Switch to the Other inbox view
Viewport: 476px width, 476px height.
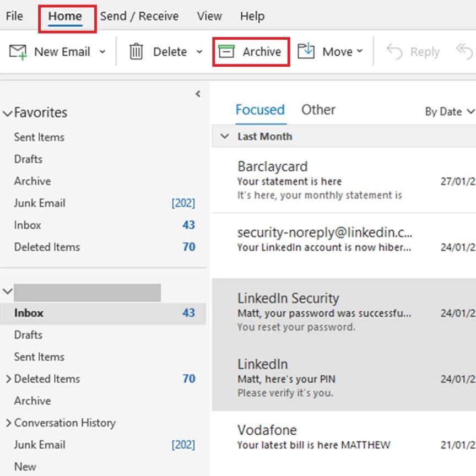(x=318, y=110)
